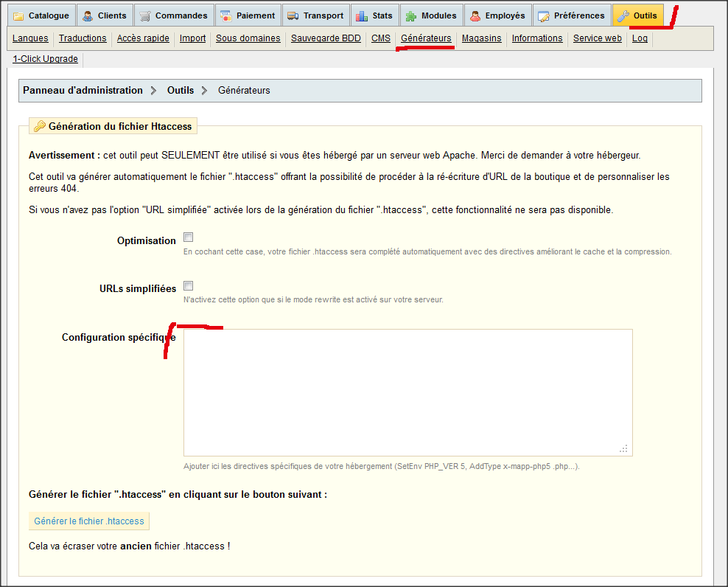The width and height of the screenshot is (728, 587).
Task: Open the Import submenu link
Action: tap(192, 38)
